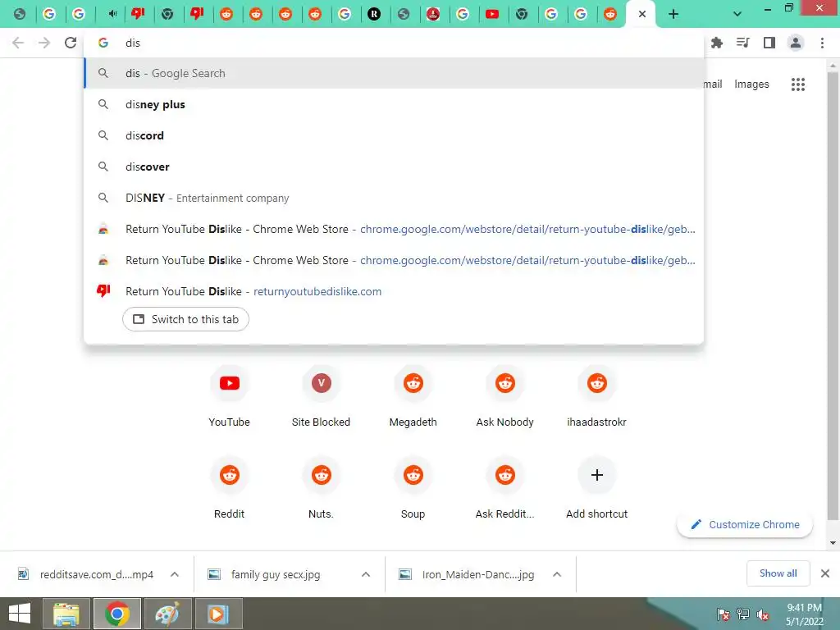Open the media controls playlist icon
Viewport: 840px width, 630px height.
743,43
